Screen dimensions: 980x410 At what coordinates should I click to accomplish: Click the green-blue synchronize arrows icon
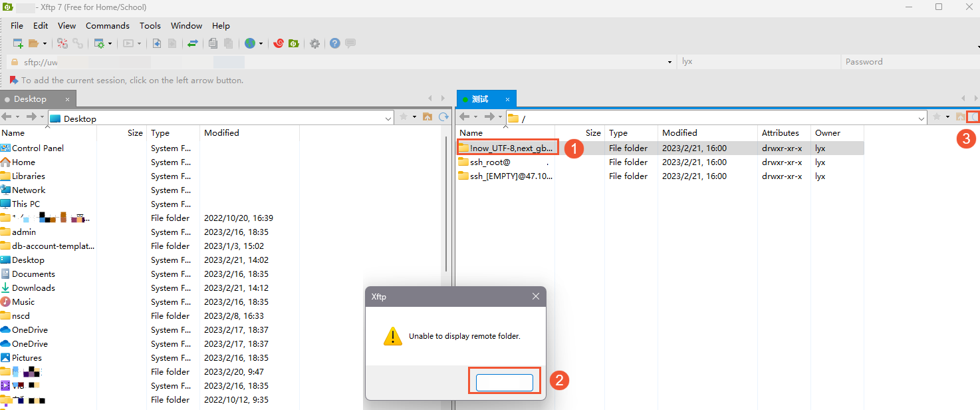tap(193, 43)
